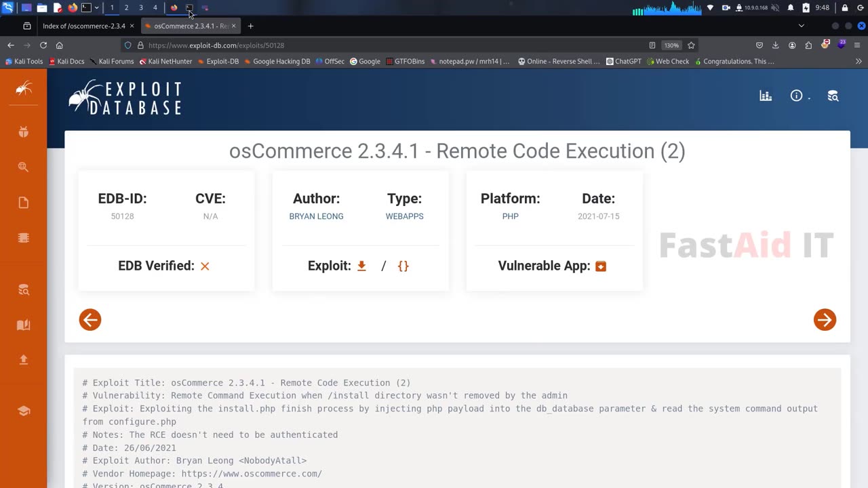Switch to workspace 3
This screenshot has height=488, width=868.
coord(140,8)
